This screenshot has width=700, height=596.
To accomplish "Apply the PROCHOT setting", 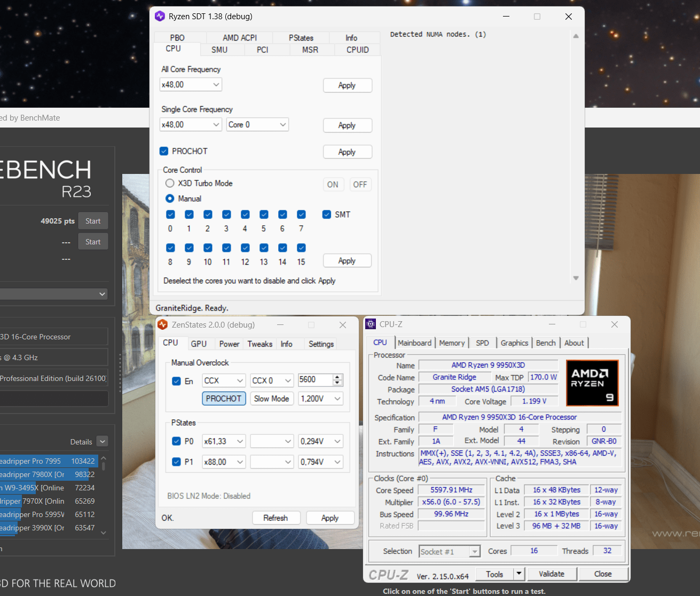I will (347, 152).
